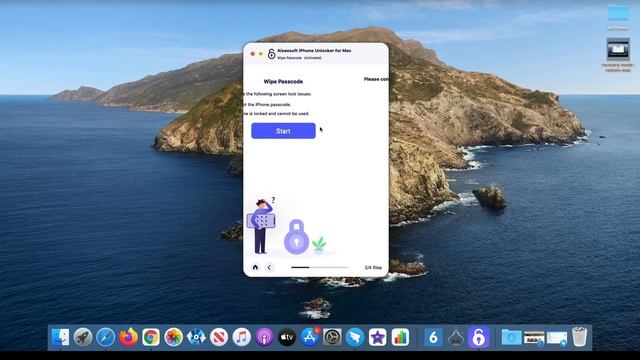The image size is (640, 360).
Task: Open iMovie purple star icon in dock
Action: pyautogui.click(x=378, y=337)
